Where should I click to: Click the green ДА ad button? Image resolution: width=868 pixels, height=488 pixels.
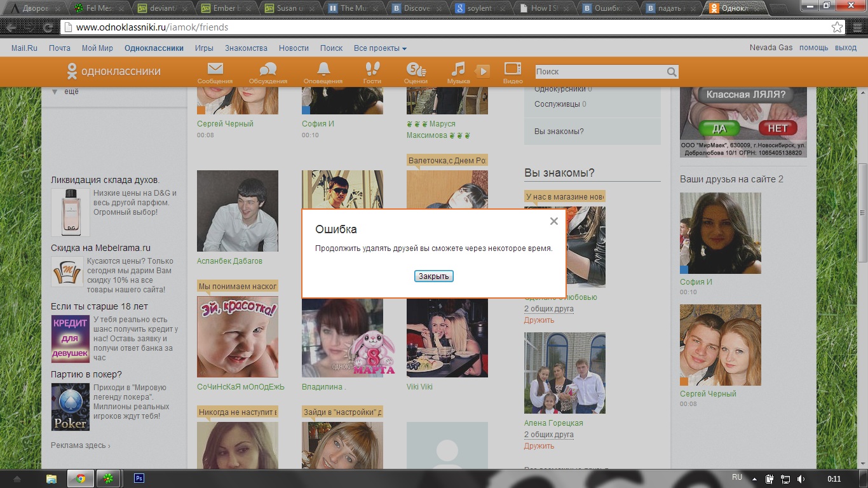(x=719, y=128)
